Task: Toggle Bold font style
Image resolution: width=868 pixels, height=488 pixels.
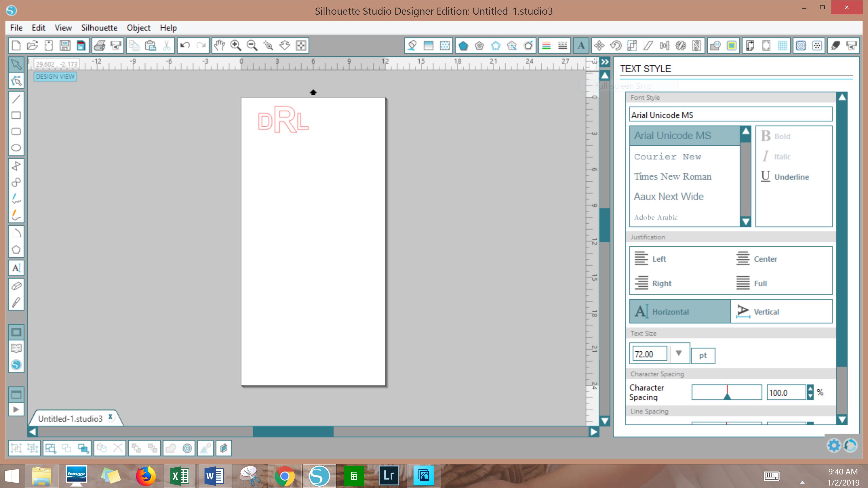Action: [x=776, y=136]
